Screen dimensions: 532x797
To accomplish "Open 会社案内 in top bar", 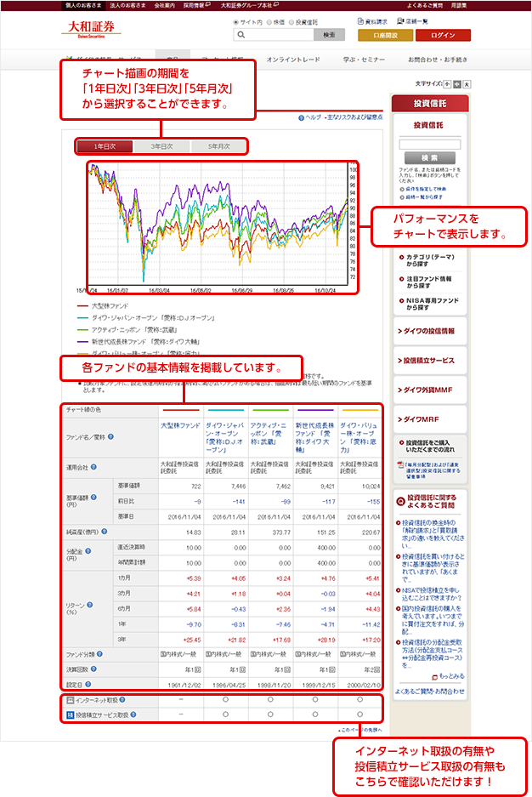I will click(x=165, y=5).
